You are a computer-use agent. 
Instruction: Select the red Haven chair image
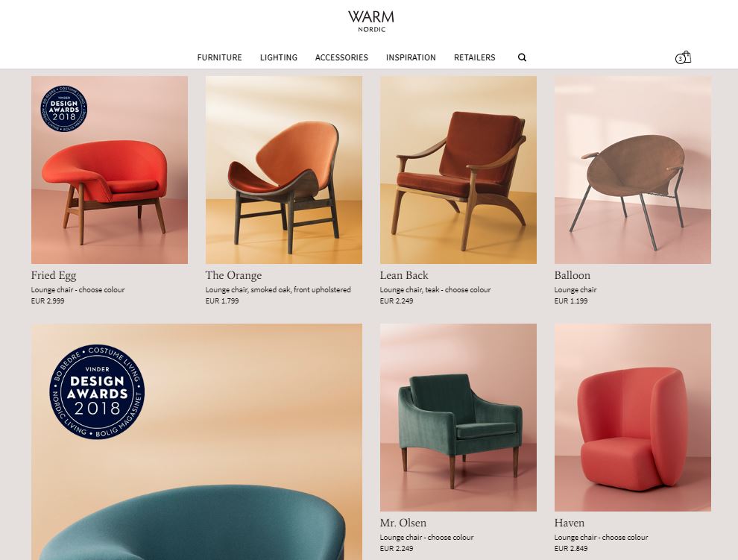(633, 418)
